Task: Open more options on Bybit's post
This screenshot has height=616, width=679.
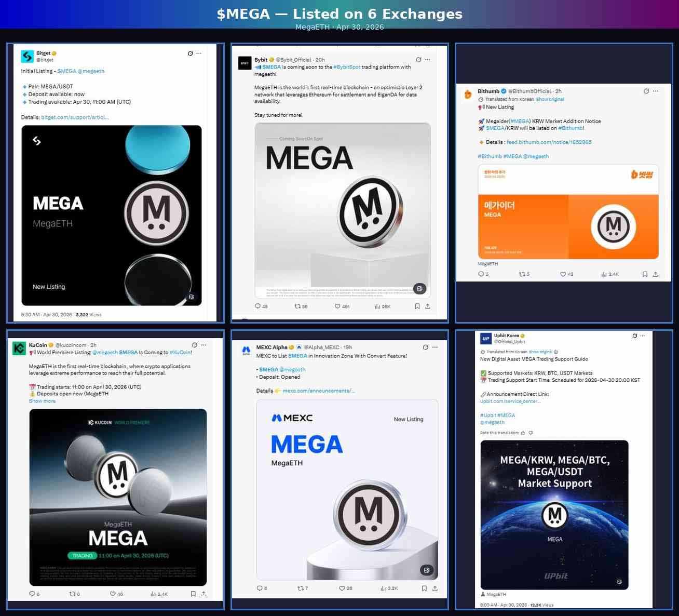Action: [428, 60]
